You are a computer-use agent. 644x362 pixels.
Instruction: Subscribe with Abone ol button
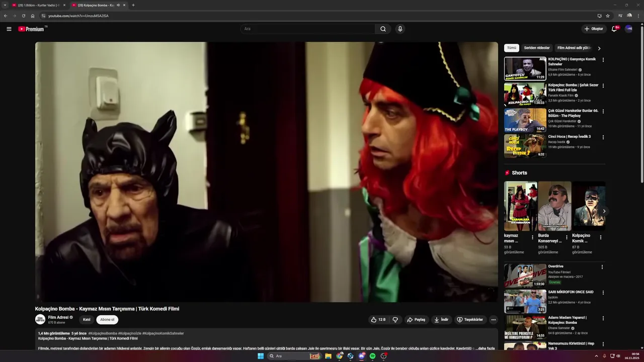click(x=107, y=320)
